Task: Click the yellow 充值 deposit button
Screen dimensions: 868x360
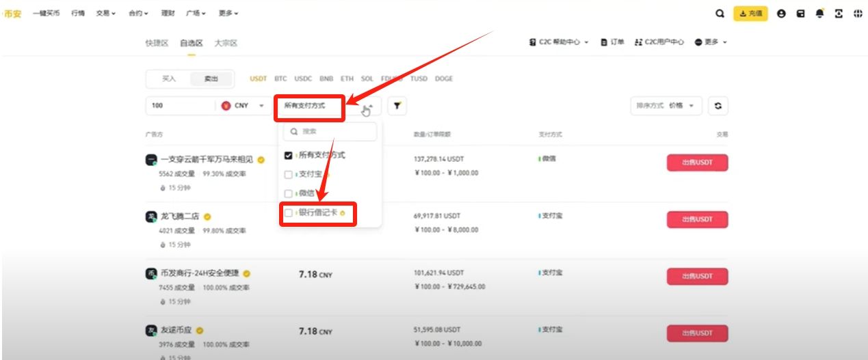Action: tap(750, 13)
